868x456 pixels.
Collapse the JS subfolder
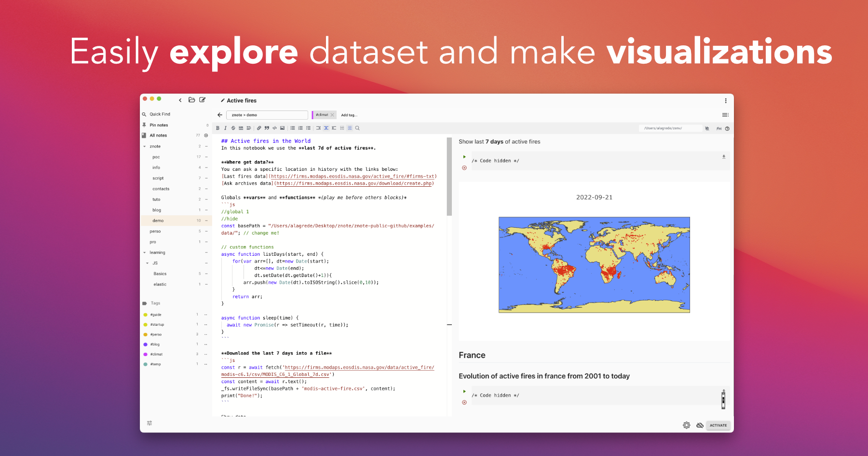click(x=148, y=263)
